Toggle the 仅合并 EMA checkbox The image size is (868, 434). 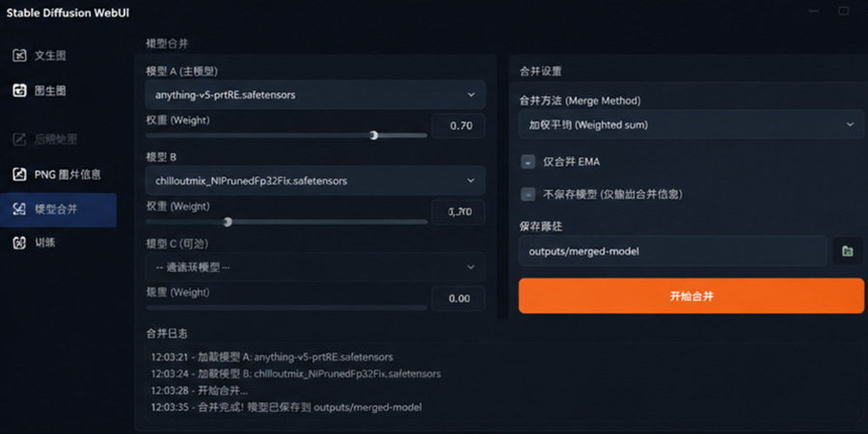[529, 162]
